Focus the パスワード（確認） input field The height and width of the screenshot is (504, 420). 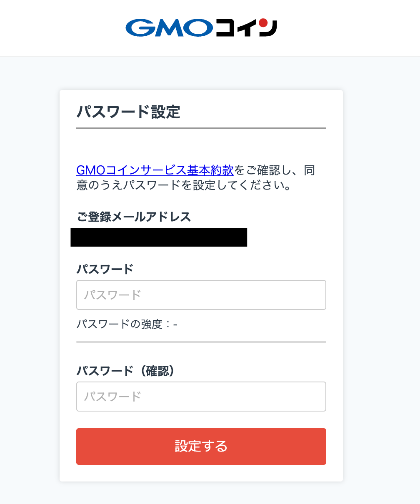click(201, 397)
